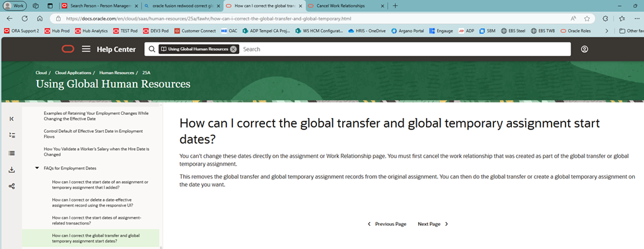The image size is (644, 249).
Task: Go to browser home page icon
Action: coord(40,18)
